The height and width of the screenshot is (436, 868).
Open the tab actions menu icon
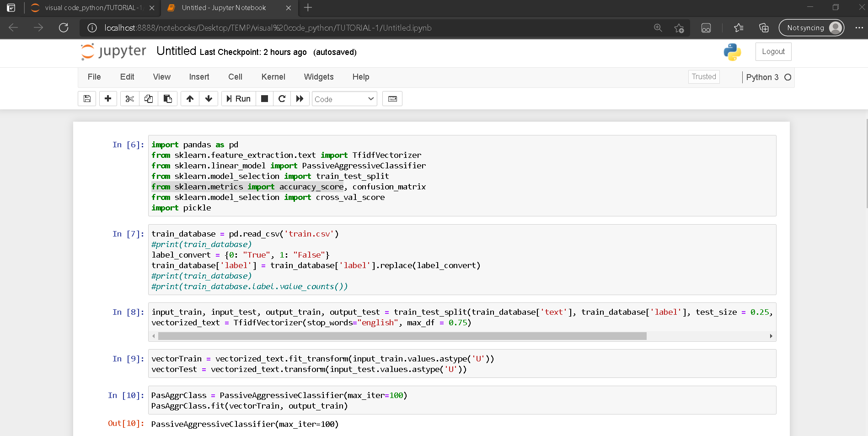(11, 8)
